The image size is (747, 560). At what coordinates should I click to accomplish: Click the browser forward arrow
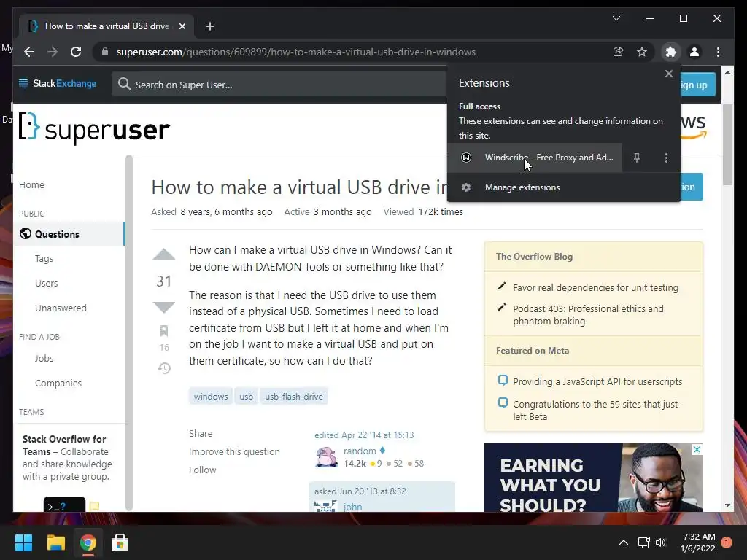tap(53, 52)
